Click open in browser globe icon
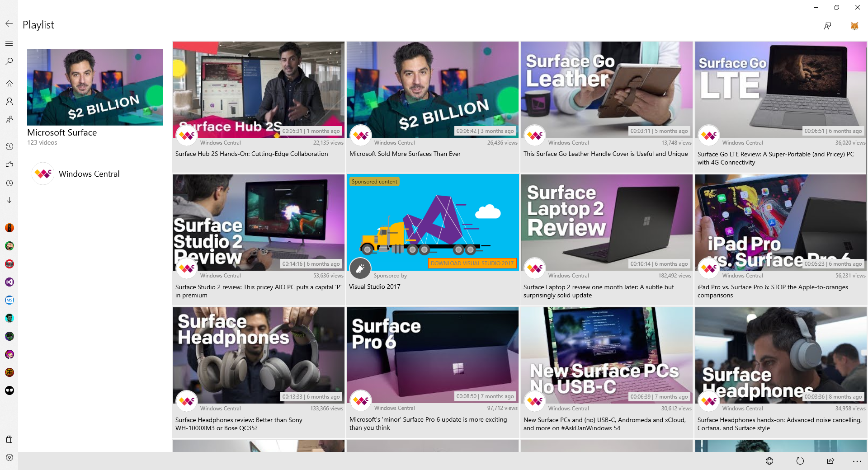Image resolution: width=868 pixels, height=470 pixels. pyautogui.click(x=769, y=461)
